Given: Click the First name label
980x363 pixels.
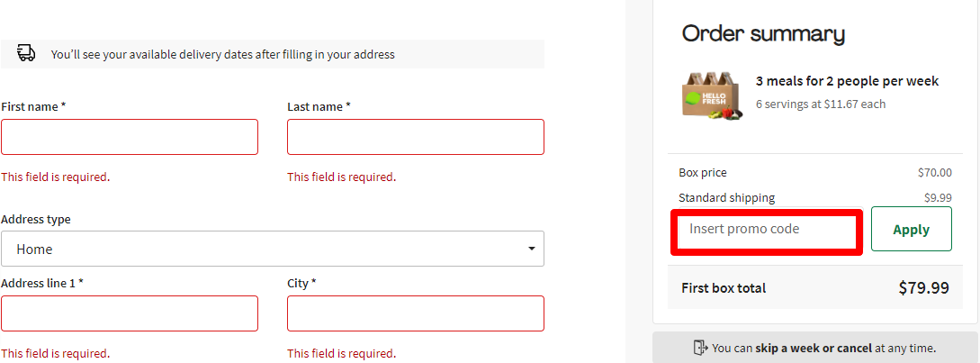Looking at the screenshot, I should point(33,106).
